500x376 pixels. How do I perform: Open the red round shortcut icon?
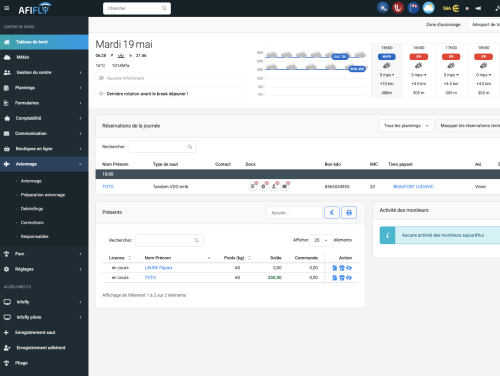398,8
